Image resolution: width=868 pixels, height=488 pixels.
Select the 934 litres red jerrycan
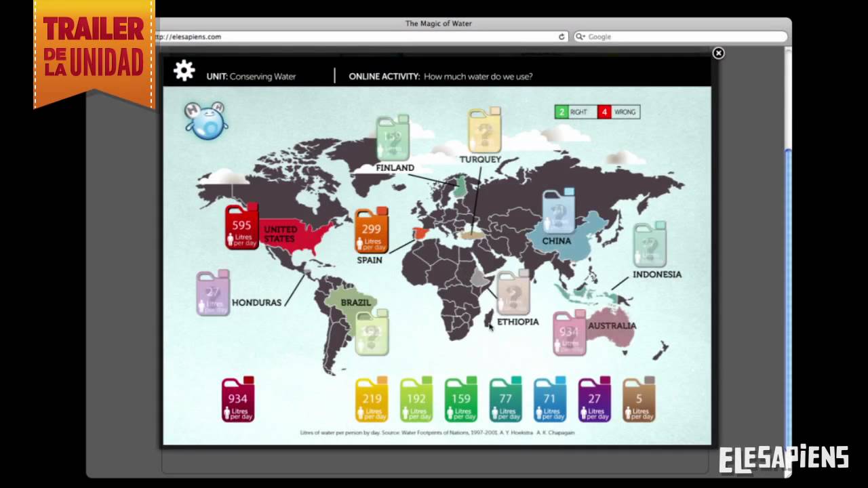point(238,400)
